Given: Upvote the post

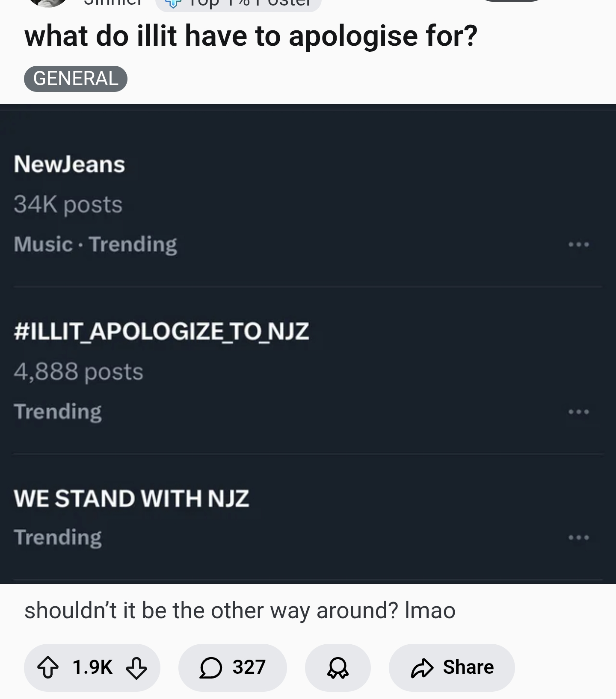Looking at the screenshot, I should click(48, 668).
